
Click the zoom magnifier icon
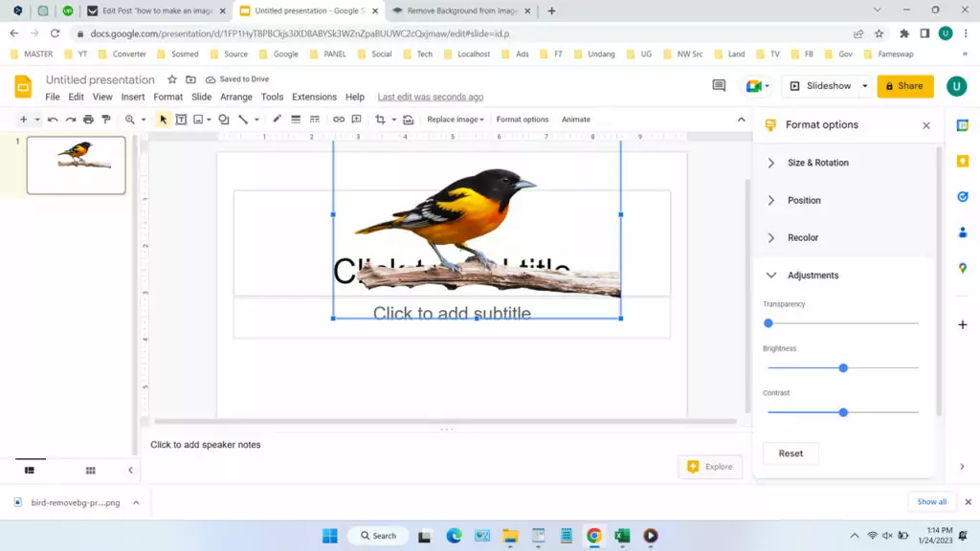coord(129,120)
